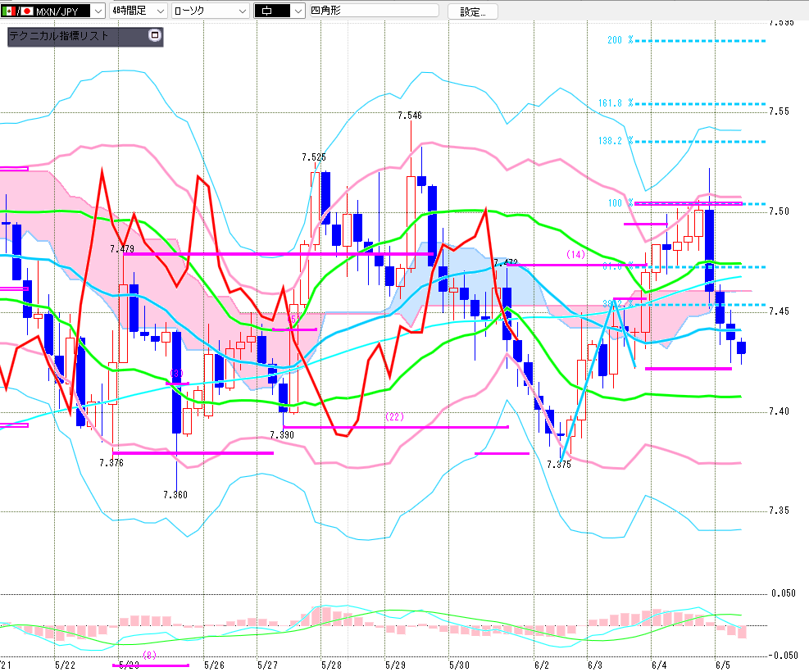Viewport: 809px width, 672px height.
Task: Click the 7.479 price label
Action: click(x=122, y=249)
